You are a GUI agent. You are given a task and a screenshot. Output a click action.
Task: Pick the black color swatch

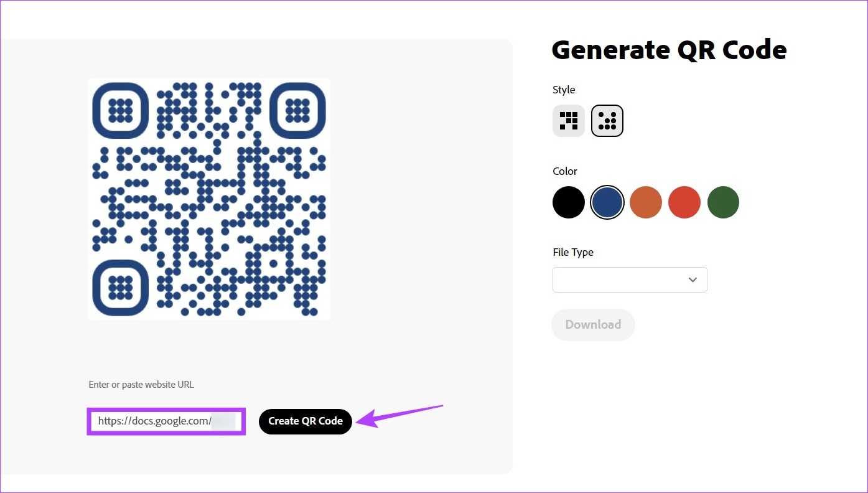coord(569,202)
